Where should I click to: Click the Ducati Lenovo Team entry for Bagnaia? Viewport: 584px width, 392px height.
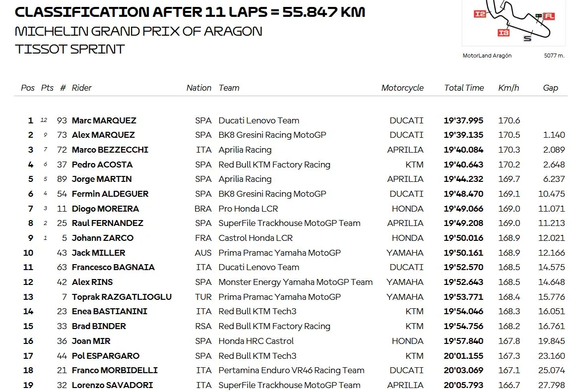(259, 267)
